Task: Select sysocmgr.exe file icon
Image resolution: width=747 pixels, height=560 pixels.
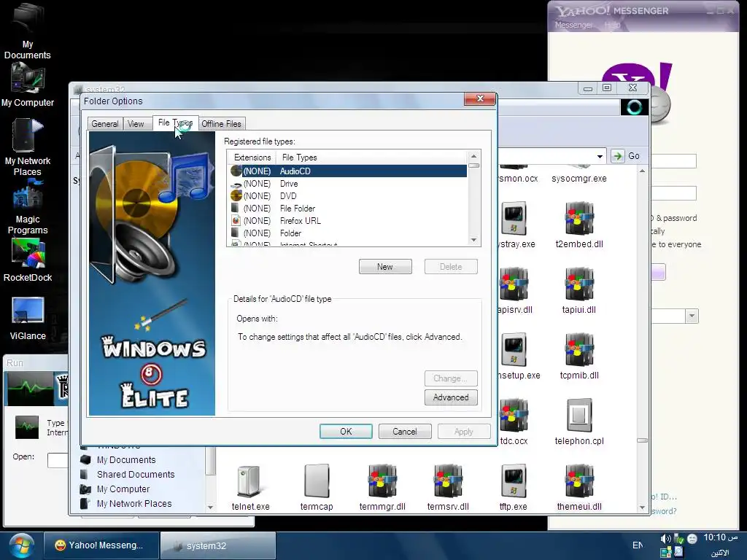Action: pyautogui.click(x=578, y=174)
